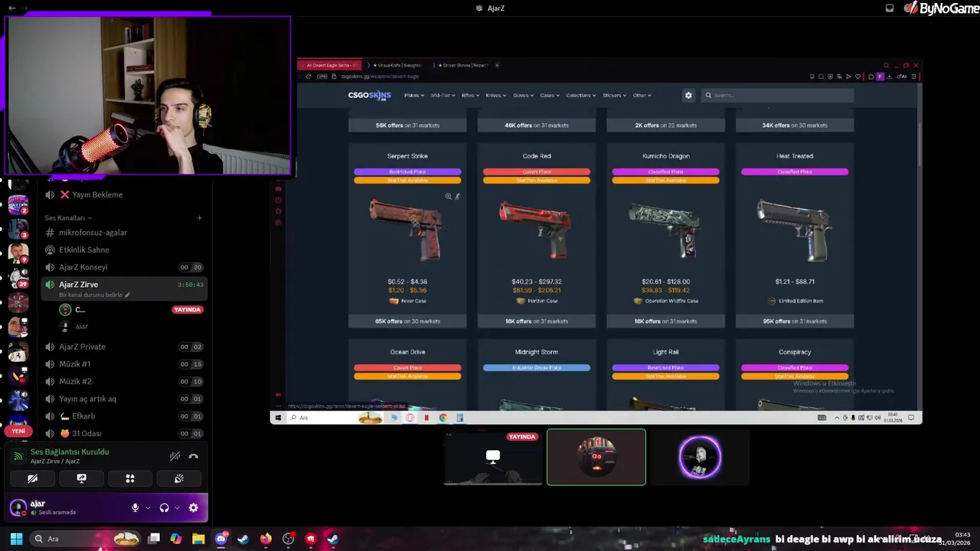The height and width of the screenshot is (551, 980).
Task: Select All Desert Eagle Skins browser tab
Action: [x=329, y=65]
